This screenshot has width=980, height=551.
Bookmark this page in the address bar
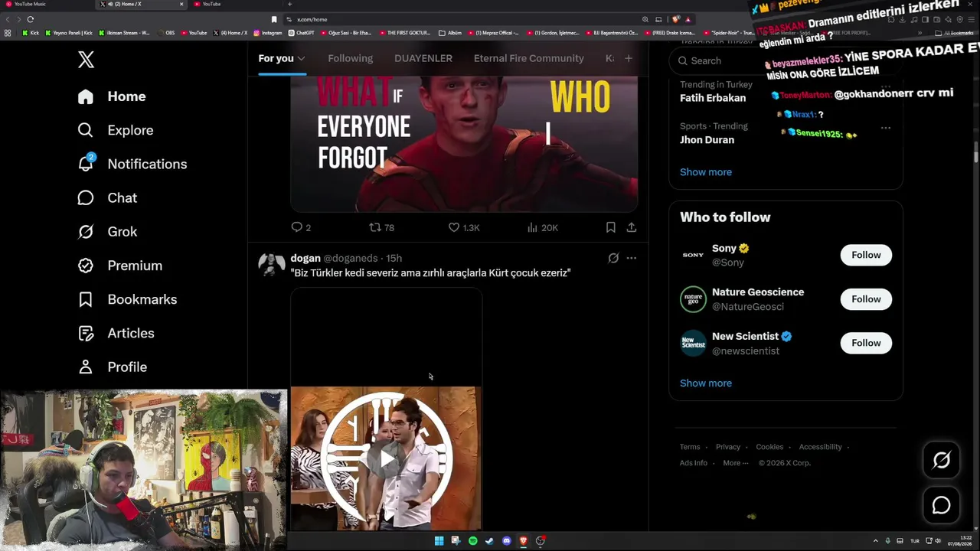click(274, 19)
